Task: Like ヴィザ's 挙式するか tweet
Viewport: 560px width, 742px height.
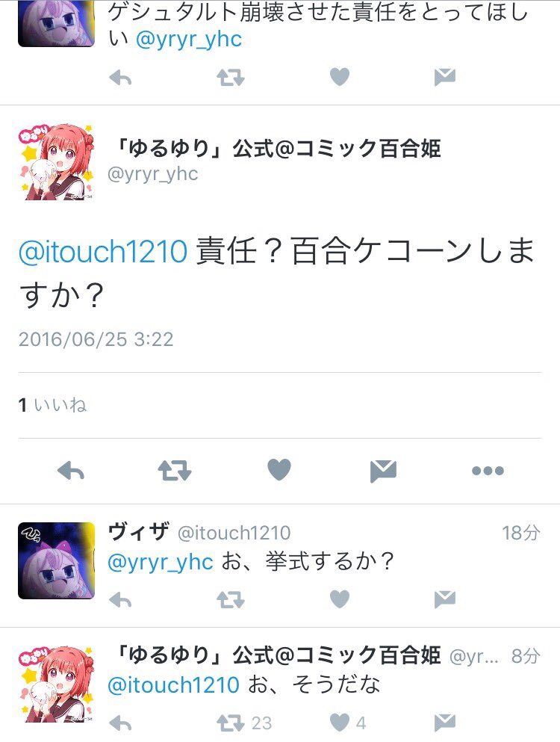Action: point(340,599)
